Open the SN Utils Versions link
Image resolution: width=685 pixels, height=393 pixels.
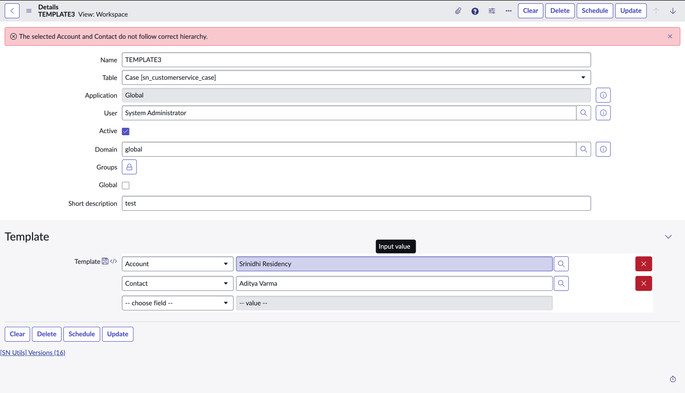coord(33,352)
